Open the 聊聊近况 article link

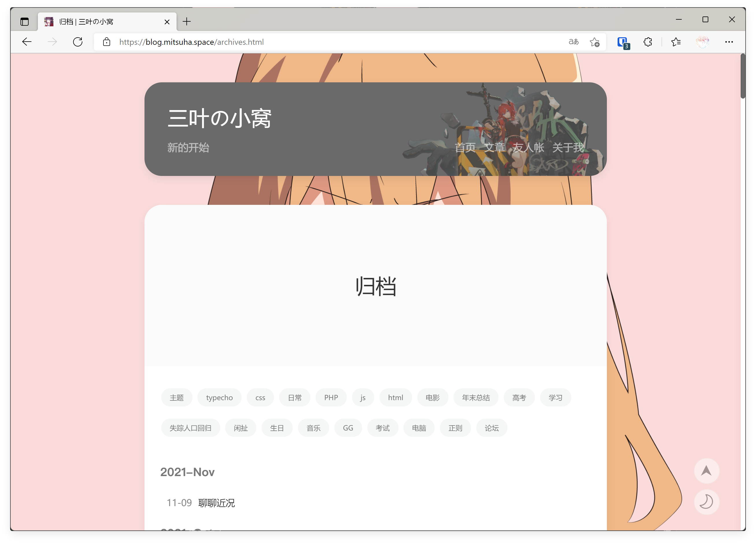[x=216, y=503]
